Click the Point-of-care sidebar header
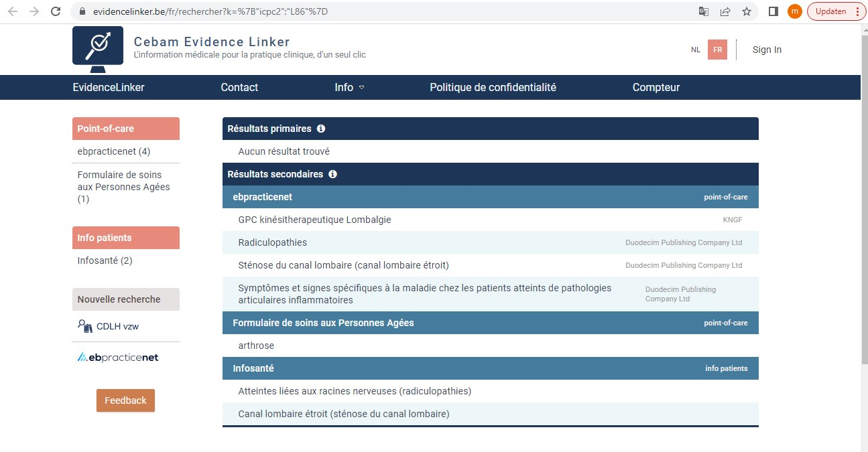 pyautogui.click(x=126, y=129)
